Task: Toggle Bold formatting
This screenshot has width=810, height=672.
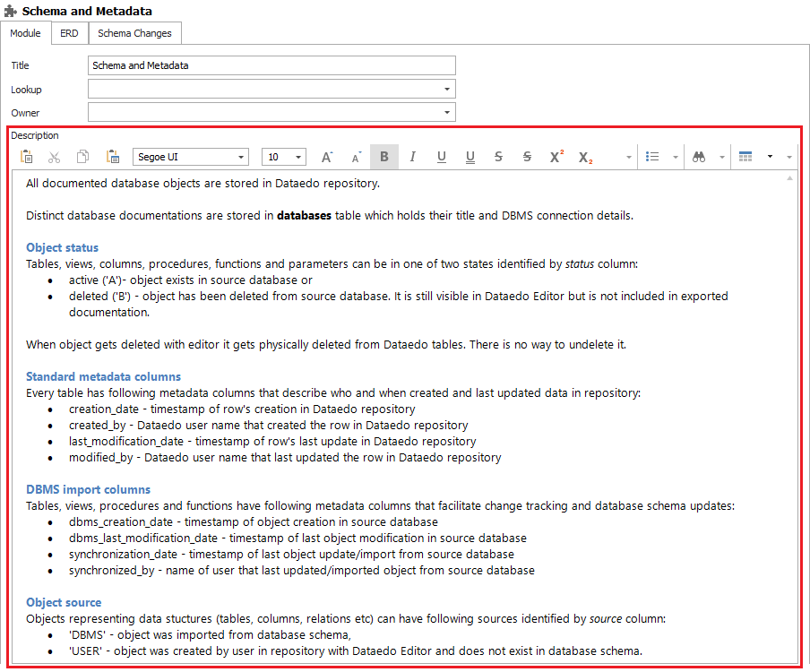Action: (384, 157)
